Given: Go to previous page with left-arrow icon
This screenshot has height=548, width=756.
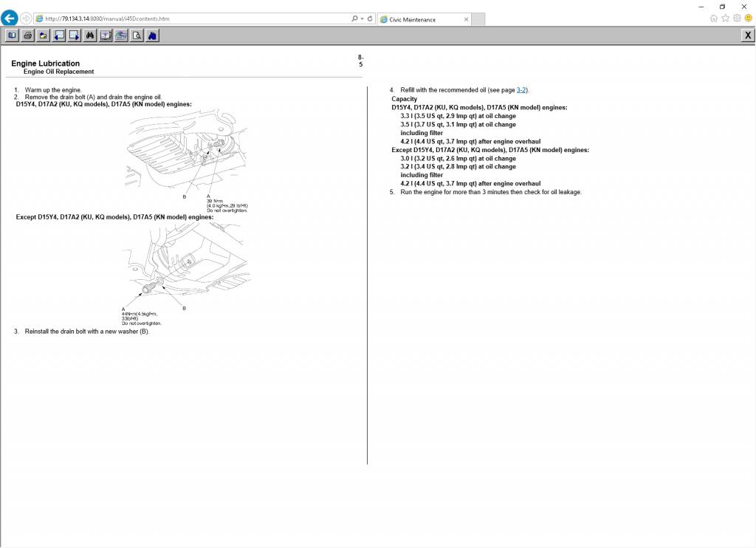Looking at the screenshot, I should 59,35.
